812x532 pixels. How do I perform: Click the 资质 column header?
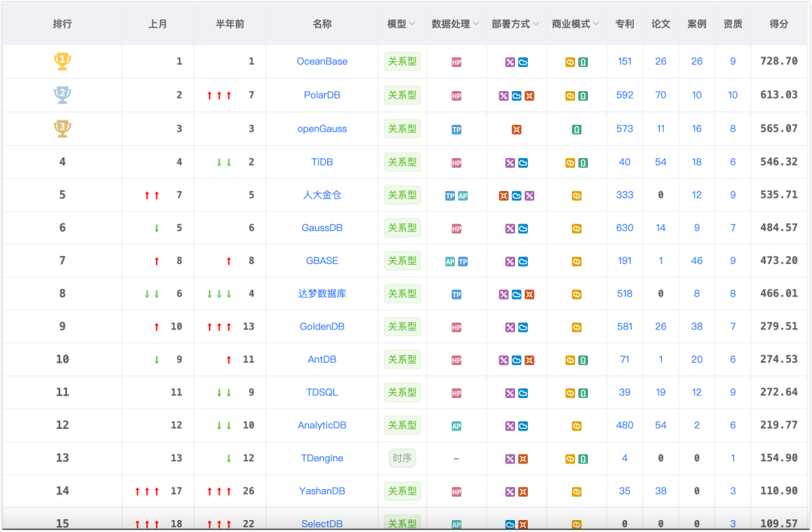733,24
